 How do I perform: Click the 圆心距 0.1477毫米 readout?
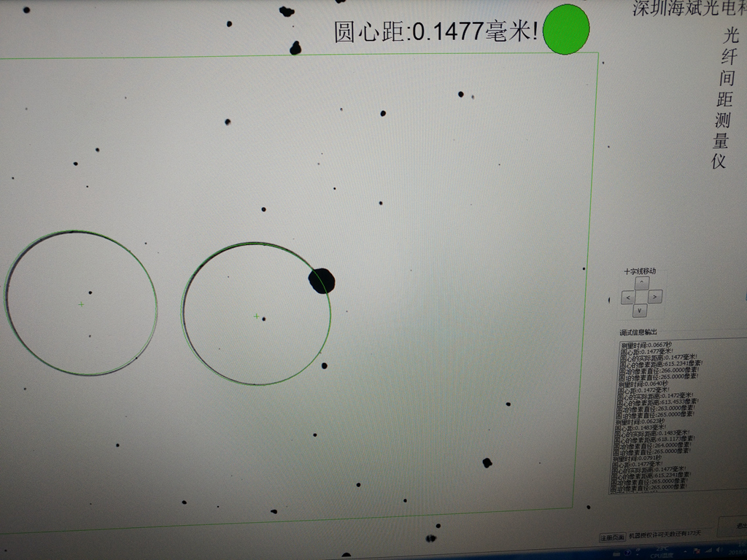[x=436, y=31]
